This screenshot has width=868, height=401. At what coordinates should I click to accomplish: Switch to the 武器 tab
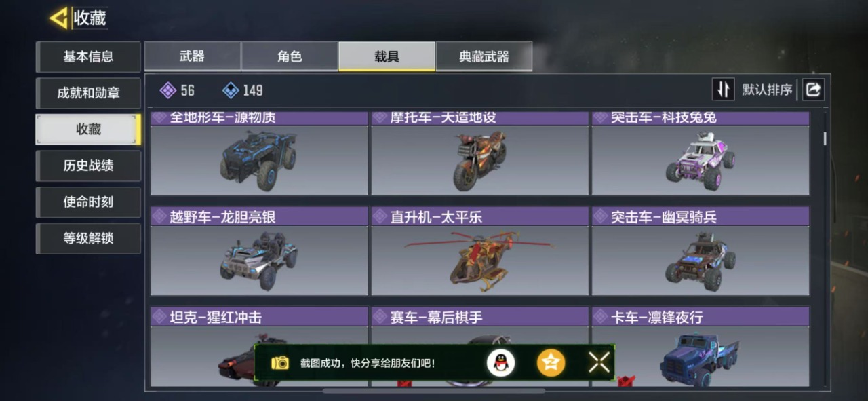click(x=193, y=56)
